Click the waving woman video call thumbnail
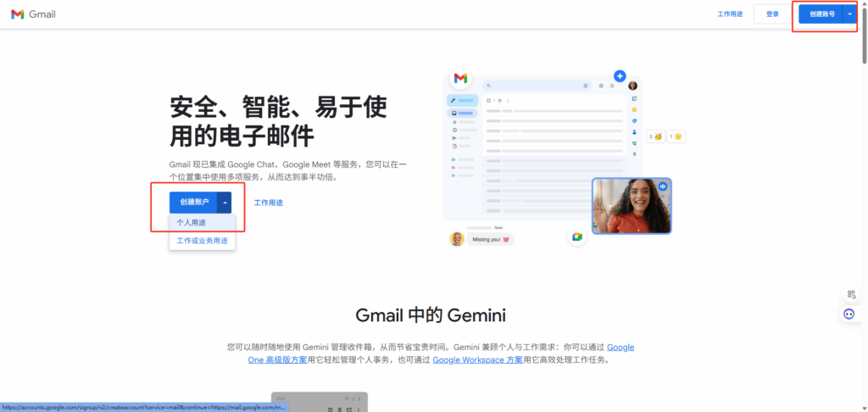 (x=632, y=206)
